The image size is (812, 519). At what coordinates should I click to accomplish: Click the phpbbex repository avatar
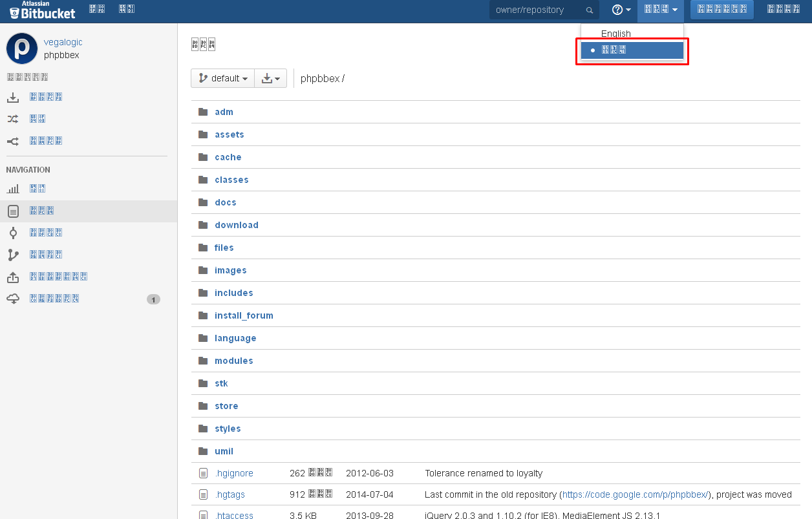pyautogui.click(x=22, y=48)
